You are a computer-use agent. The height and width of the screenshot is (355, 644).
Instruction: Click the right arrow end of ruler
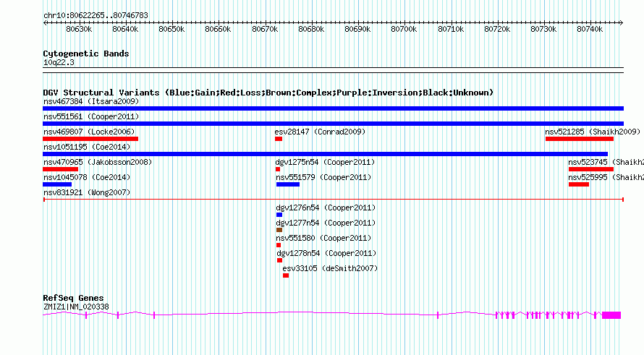point(622,22)
